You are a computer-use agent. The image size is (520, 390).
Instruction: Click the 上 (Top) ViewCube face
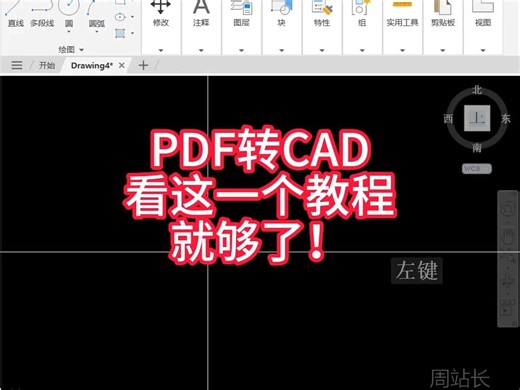tap(477, 118)
